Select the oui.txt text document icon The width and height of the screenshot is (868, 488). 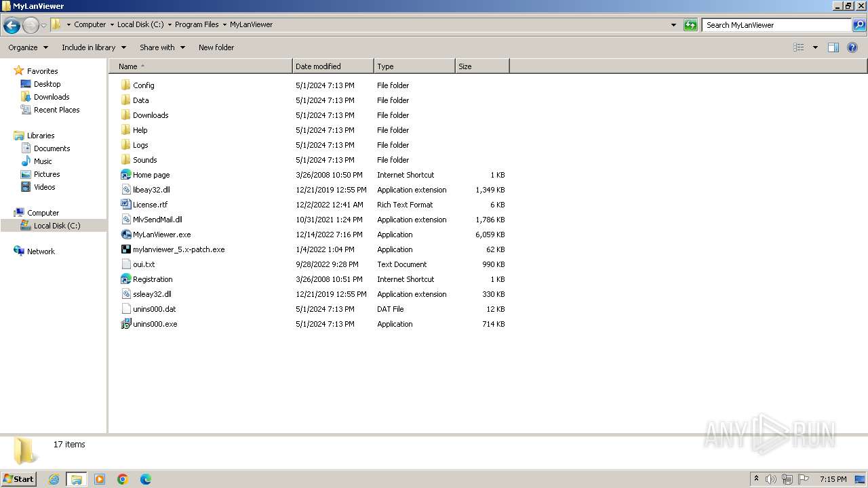coord(125,264)
